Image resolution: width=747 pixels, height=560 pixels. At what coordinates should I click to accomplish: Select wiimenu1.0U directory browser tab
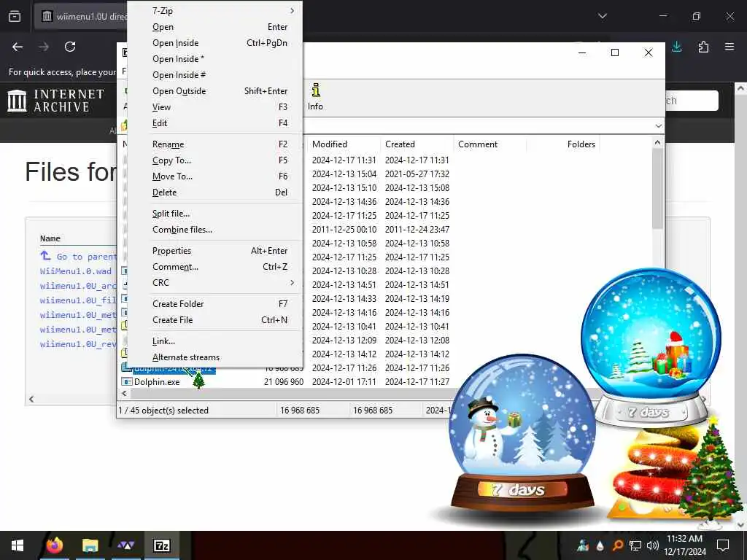(81, 16)
